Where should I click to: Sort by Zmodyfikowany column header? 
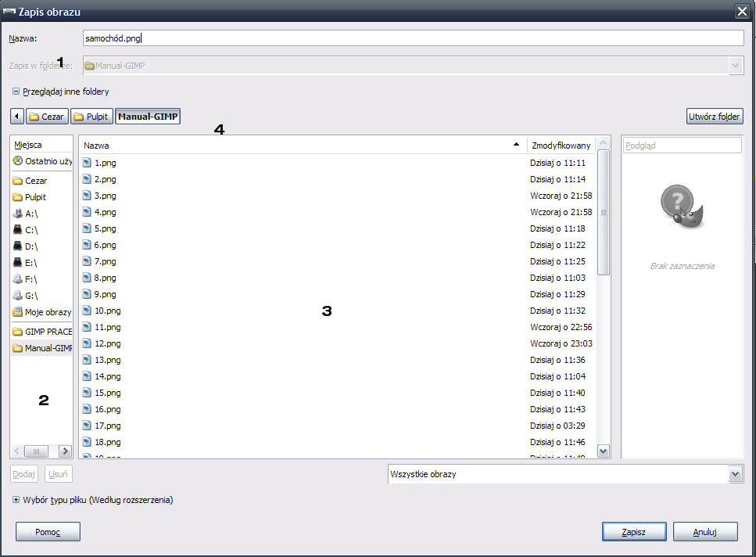561,146
